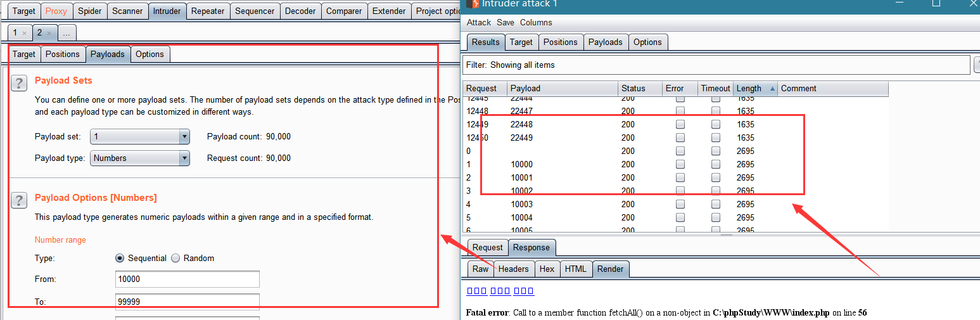Screen dimensions: 980x320
Task: Add a new Intruder tab with the '...' tab
Action: pos(67,32)
